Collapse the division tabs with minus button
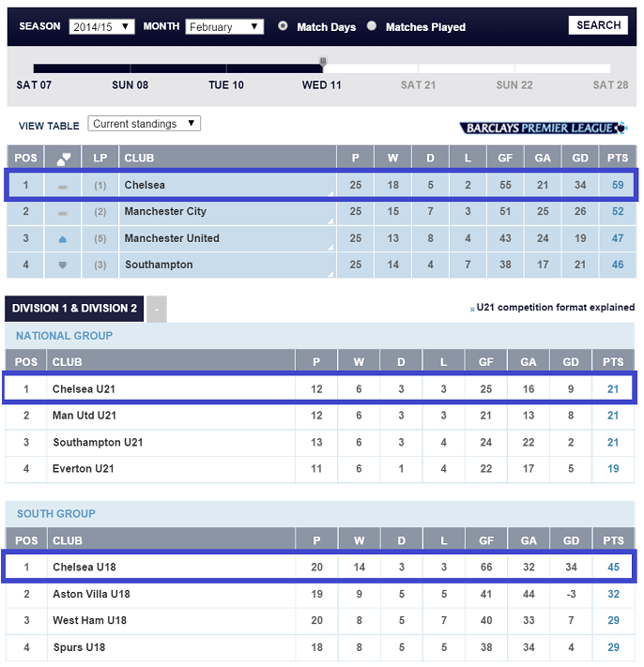644x667 pixels. pyautogui.click(x=157, y=309)
